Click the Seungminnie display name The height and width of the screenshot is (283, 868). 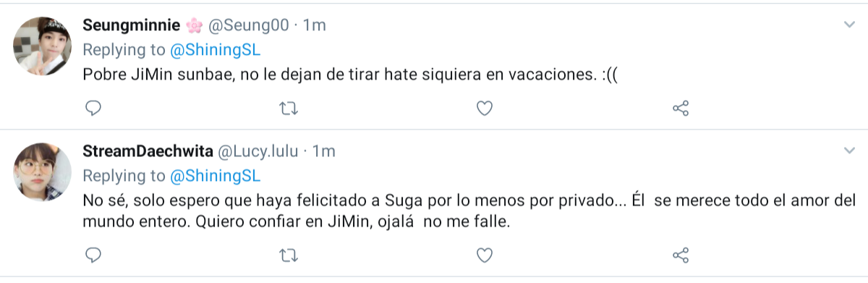click(x=131, y=25)
